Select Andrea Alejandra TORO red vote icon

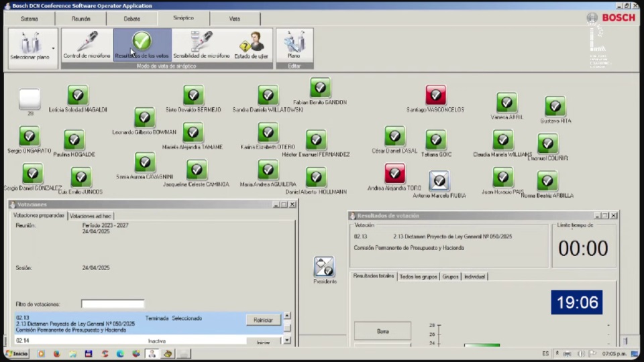click(394, 174)
